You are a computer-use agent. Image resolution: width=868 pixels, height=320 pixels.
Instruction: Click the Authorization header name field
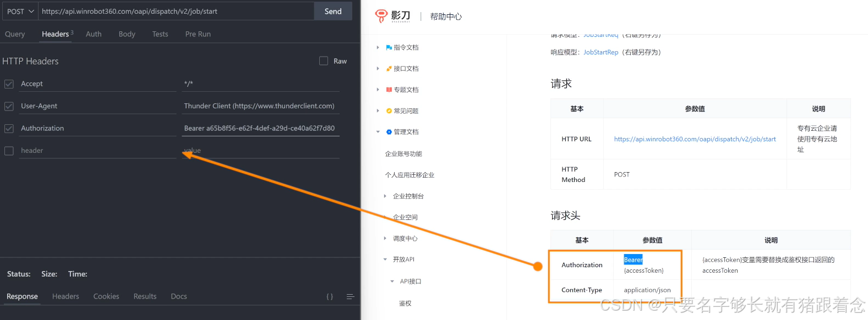[97, 128]
